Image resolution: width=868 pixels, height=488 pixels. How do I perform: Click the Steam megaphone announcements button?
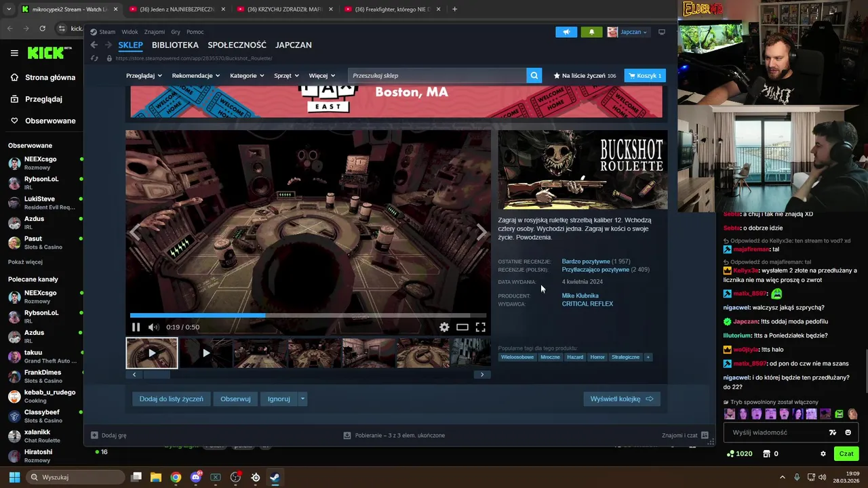[566, 32]
